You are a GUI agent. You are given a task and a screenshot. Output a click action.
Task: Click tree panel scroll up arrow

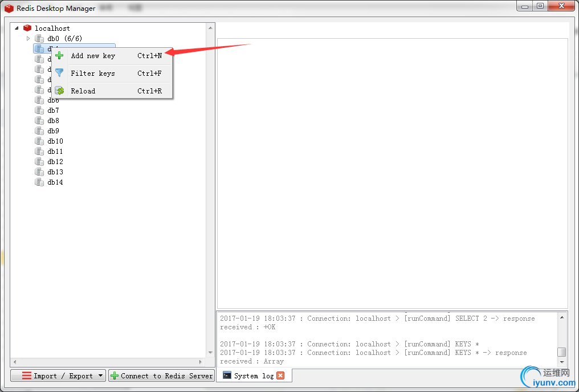[210, 28]
